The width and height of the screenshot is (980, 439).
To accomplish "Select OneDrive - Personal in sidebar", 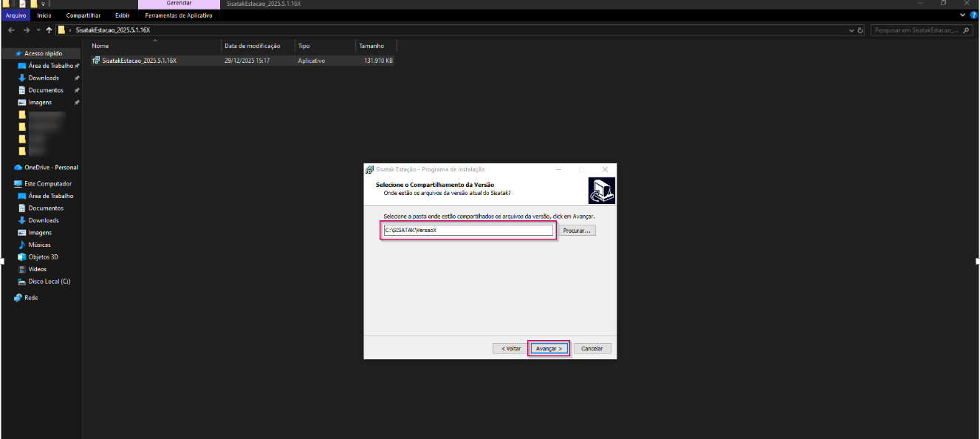I will pos(51,167).
